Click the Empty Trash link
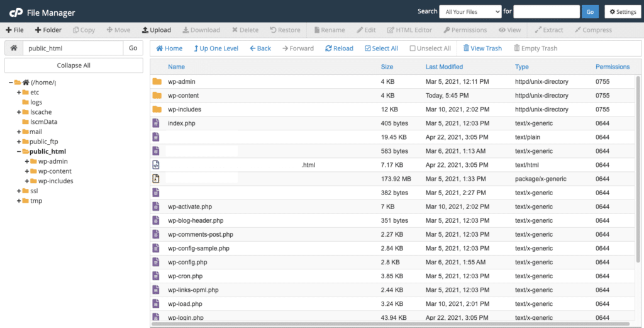Screen dimensions: 644x328 click(x=536, y=48)
